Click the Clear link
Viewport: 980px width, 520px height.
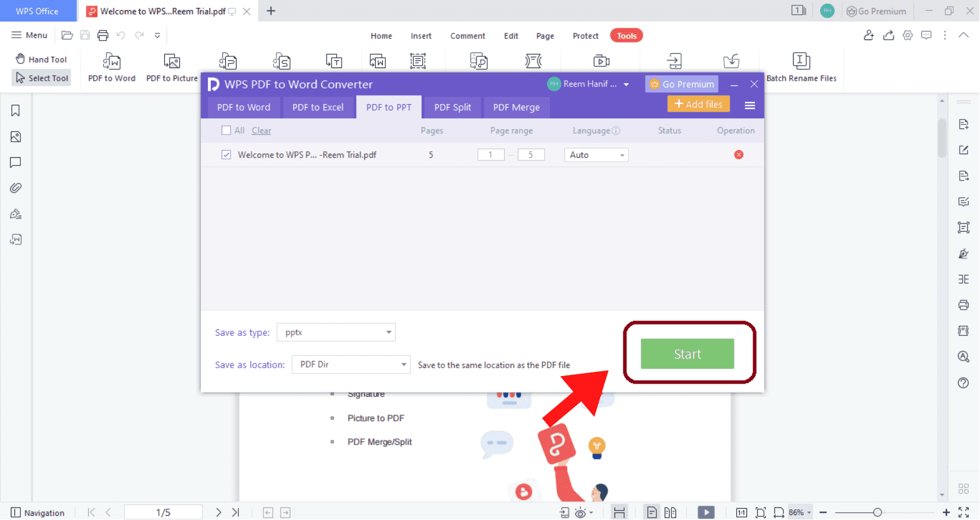(x=261, y=130)
